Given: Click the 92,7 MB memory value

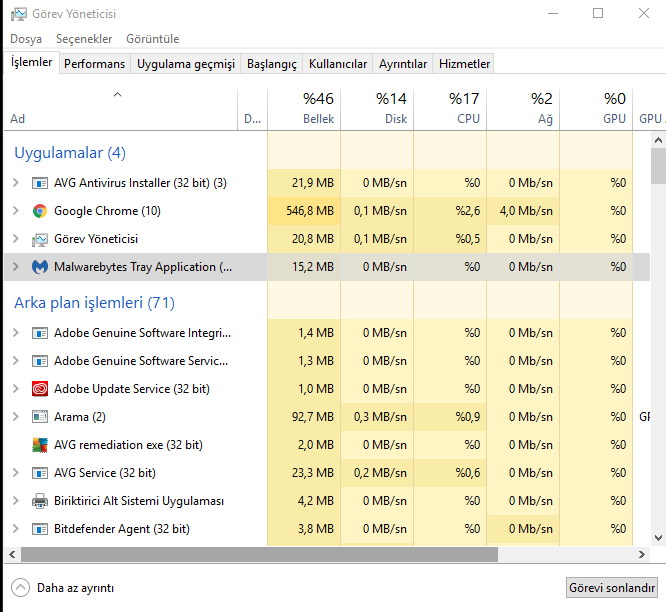Looking at the screenshot, I should coord(313,417).
